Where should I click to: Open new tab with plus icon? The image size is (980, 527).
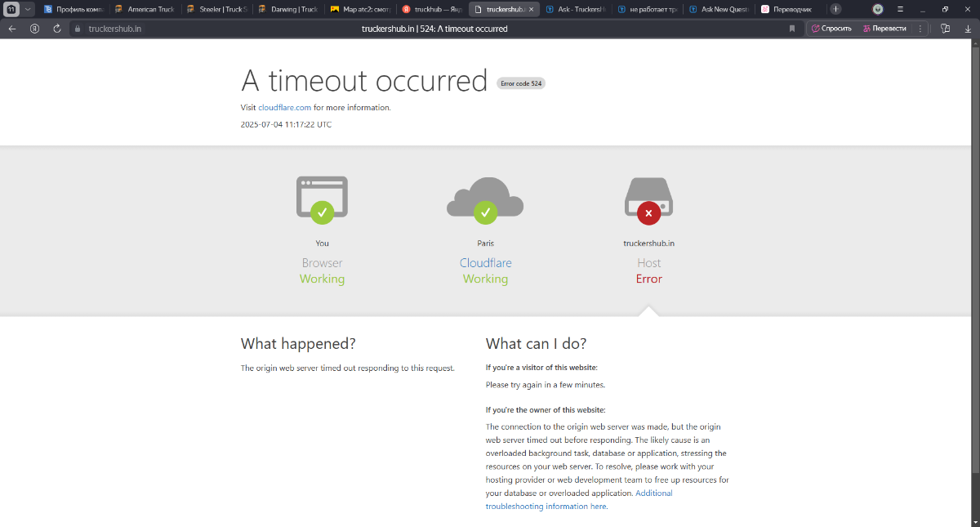coord(835,9)
